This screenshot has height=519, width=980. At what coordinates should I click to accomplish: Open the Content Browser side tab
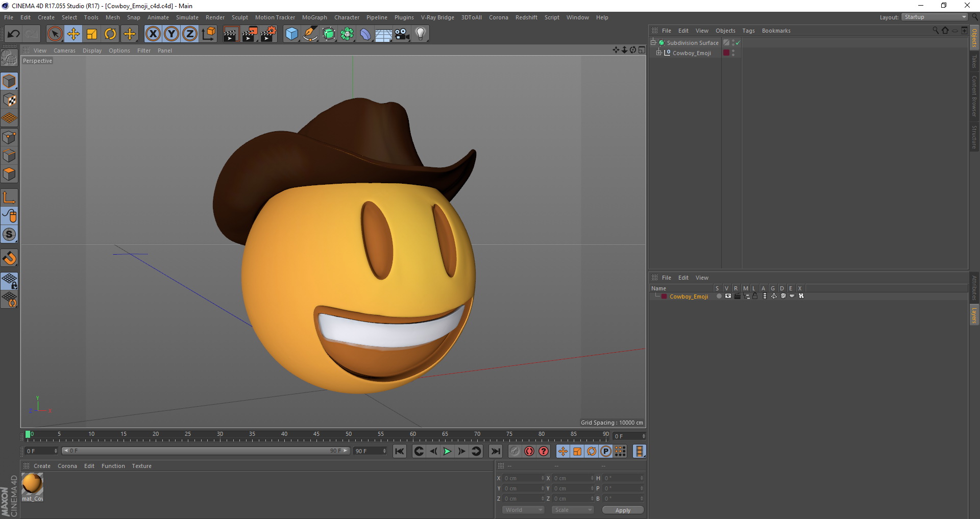click(974, 96)
